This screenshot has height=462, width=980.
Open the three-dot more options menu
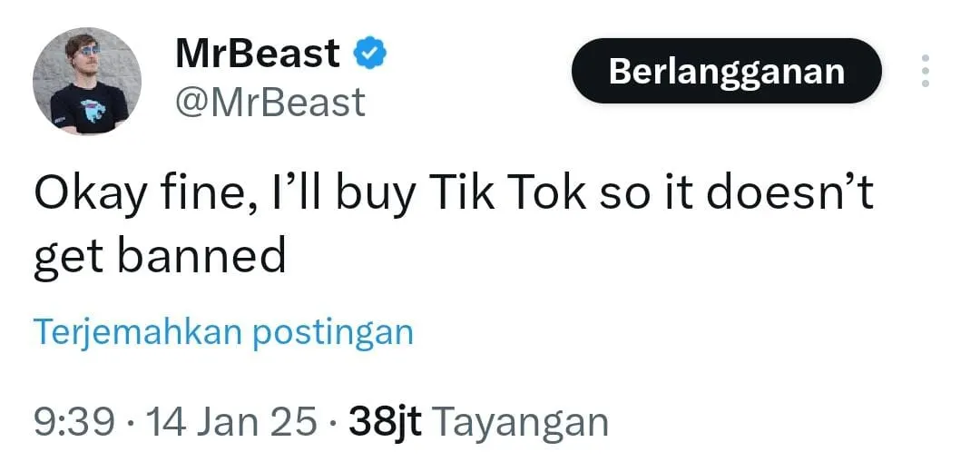[x=925, y=71]
